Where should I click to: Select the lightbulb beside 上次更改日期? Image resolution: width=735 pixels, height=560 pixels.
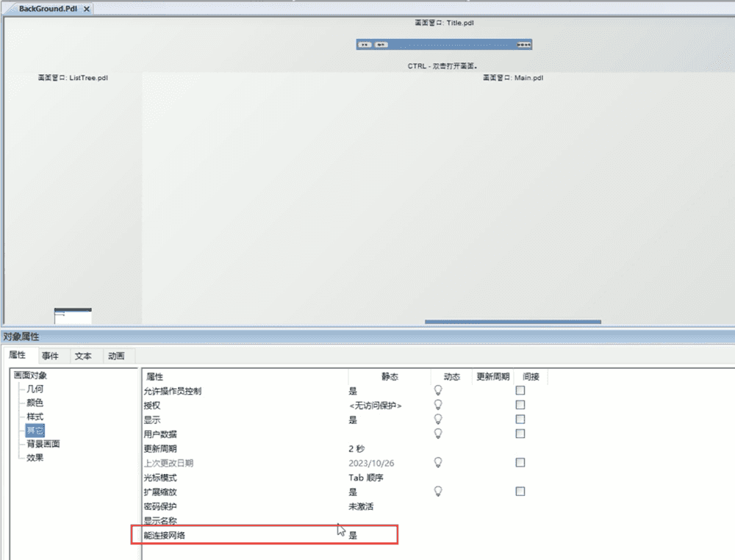pyautogui.click(x=439, y=462)
